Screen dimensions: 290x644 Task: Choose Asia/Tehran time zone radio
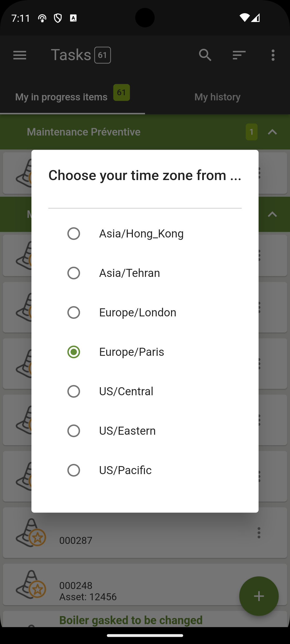click(74, 273)
